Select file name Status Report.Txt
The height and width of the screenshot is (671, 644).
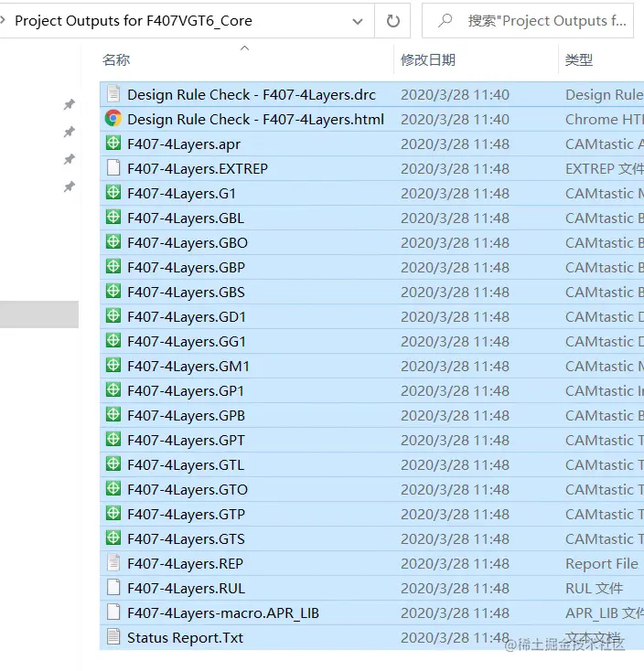pos(185,637)
